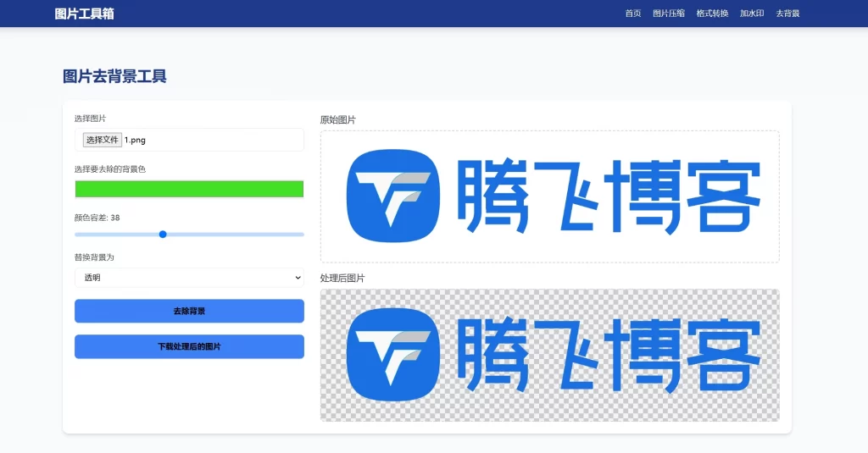868x453 pixels.
Task: Click 腾飞博客 text in the original image
Action: tap(609, 196)
